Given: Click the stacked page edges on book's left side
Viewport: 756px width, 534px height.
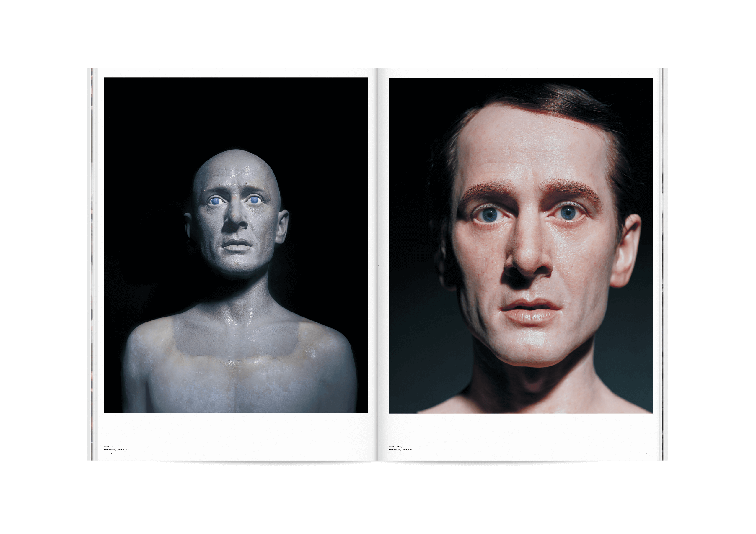Looking at the screenshot, I should [92, 263].
